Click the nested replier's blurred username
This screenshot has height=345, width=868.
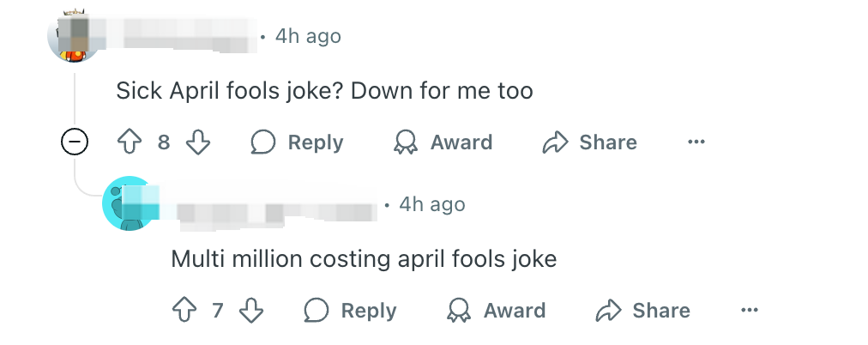274,205
